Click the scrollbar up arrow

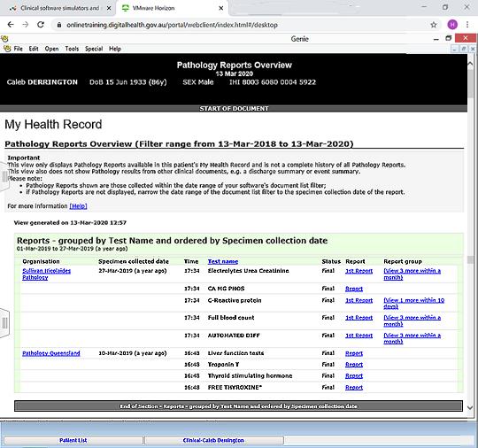[470, 64]
